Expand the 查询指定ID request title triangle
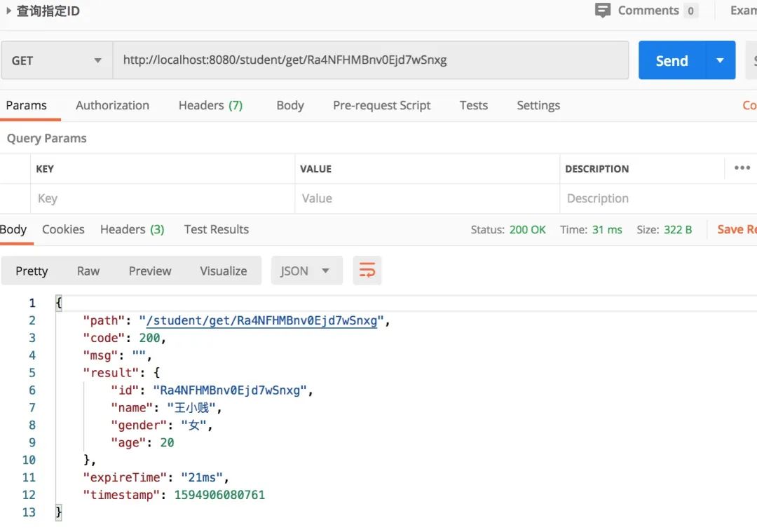Image resolution: width=757 pixels, height=532 pixels. point(8,11)
